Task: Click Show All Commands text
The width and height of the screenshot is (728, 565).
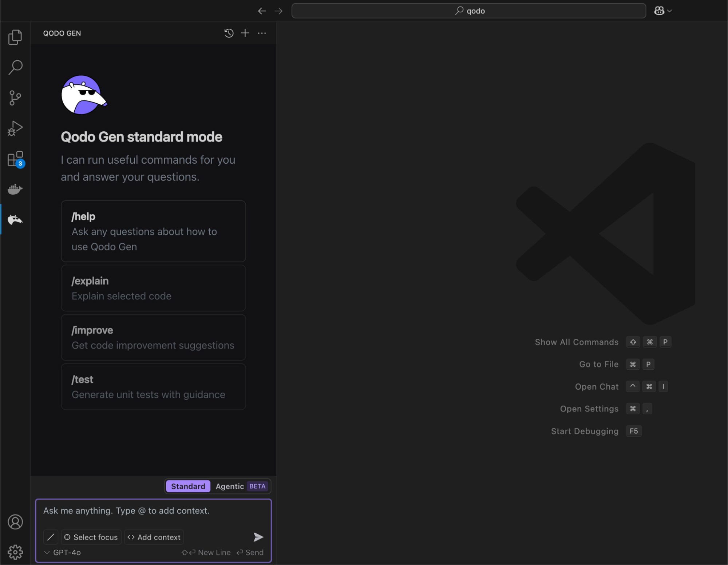Action: click(x=577, y=342)
